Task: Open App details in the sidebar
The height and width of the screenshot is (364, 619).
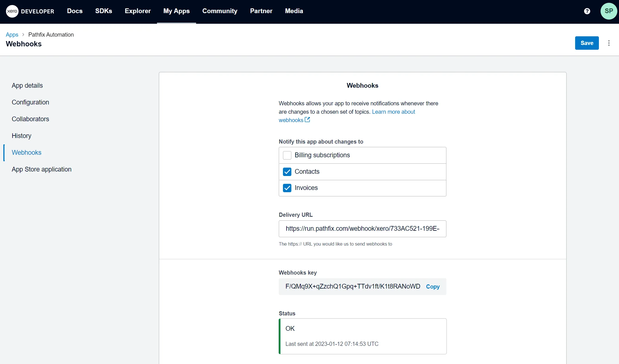Action: point(27,85)
